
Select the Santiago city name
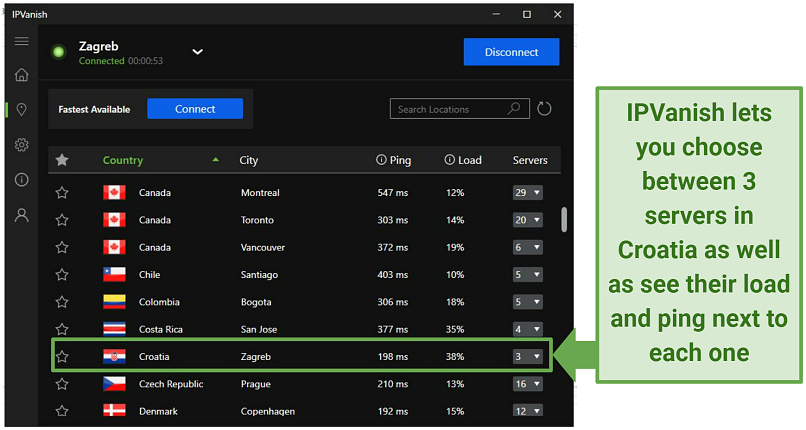259,274
